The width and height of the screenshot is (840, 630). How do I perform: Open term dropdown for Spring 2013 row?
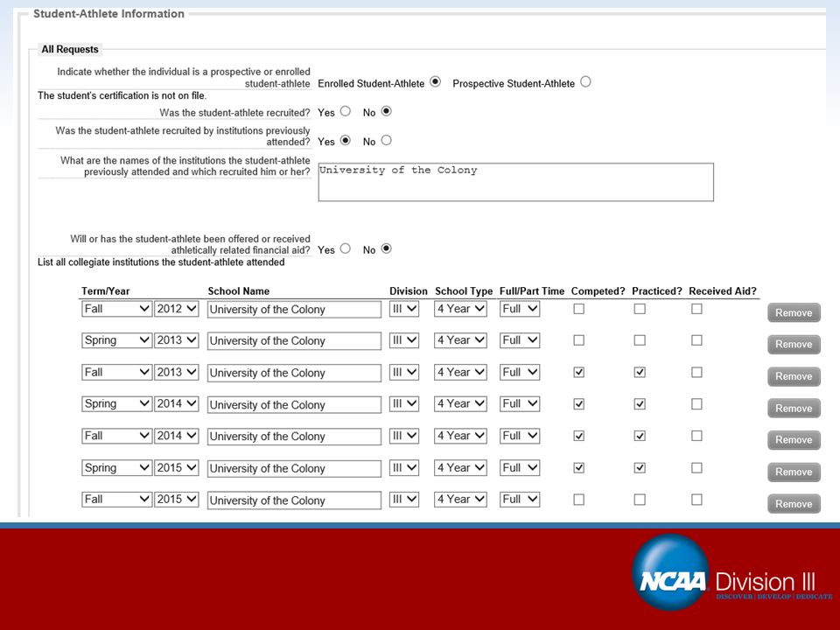tap(116, 340)
